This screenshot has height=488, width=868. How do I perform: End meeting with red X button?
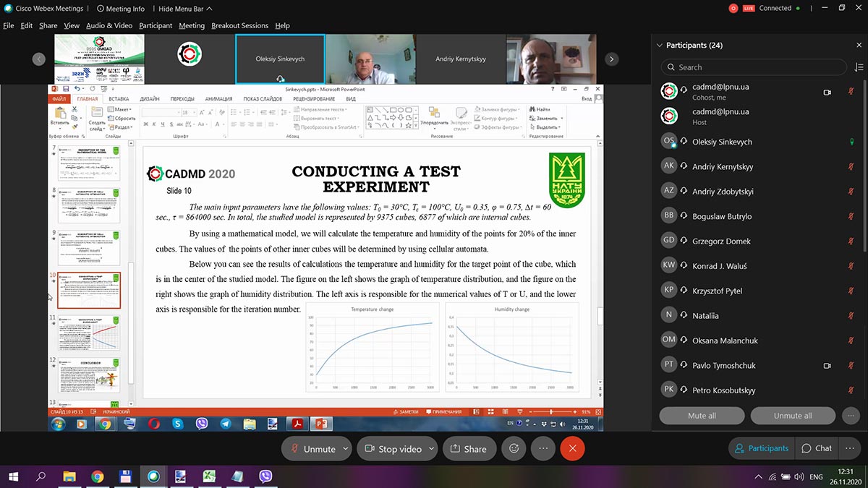click(572, 448)
